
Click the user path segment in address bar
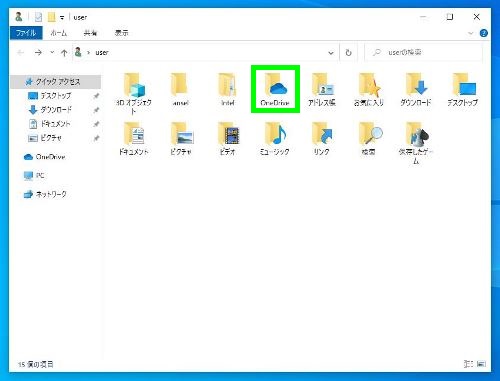(102, 52)
